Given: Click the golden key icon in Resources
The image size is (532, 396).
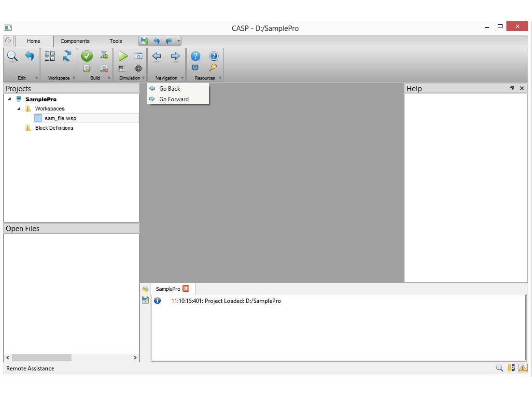Looking at the screenshot, I should pyautogui.click(x=213, y=68).
